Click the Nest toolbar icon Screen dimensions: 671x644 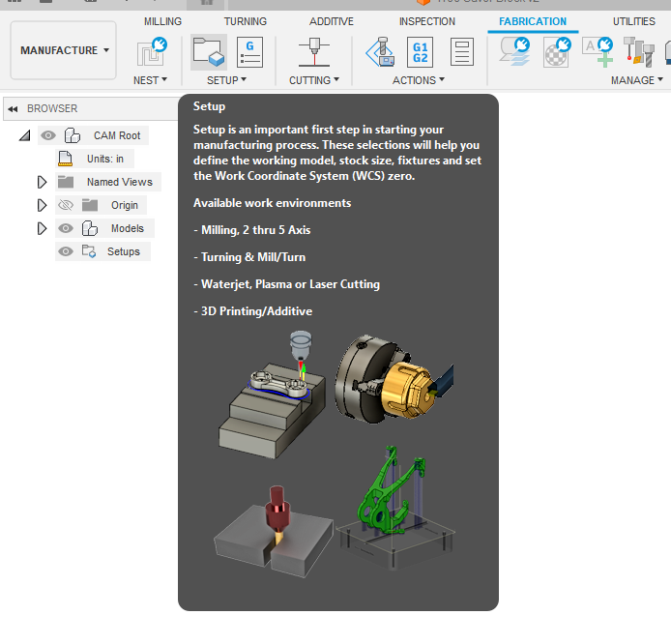point(152,52)
